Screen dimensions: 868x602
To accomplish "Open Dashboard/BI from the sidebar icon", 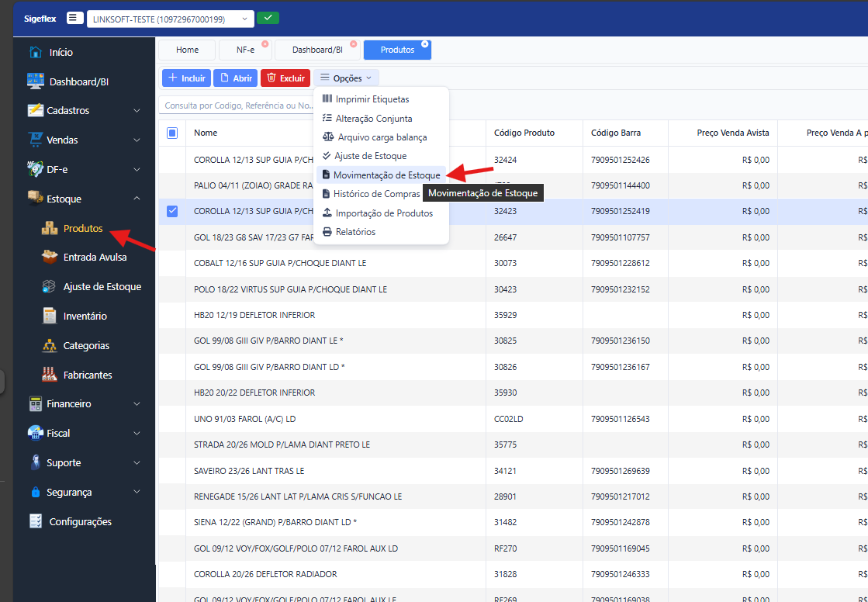I will (36, 81).
